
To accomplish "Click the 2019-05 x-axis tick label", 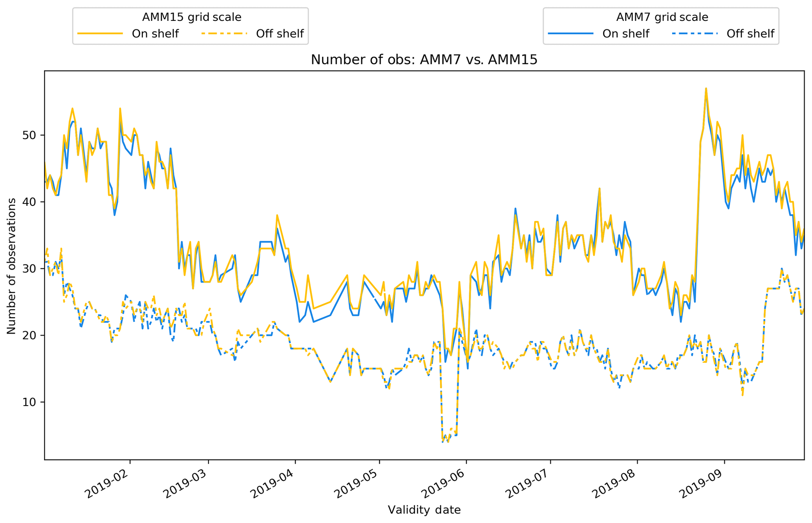I will click(356, 484).
